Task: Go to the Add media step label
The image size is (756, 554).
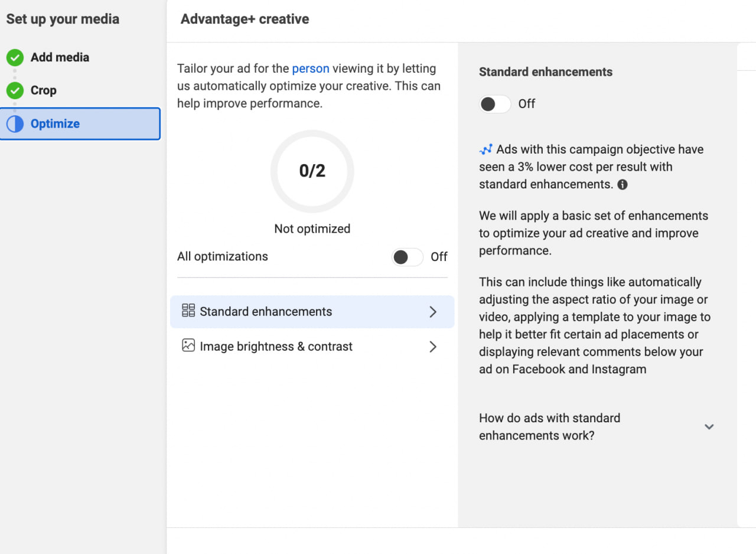Action: (60, 57)
